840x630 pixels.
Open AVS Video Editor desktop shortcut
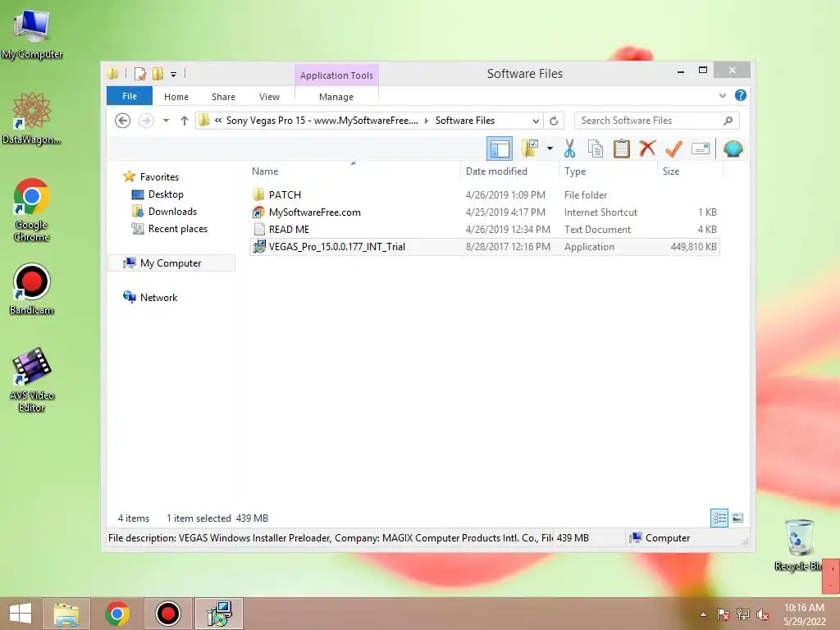(x=32, y=380)
